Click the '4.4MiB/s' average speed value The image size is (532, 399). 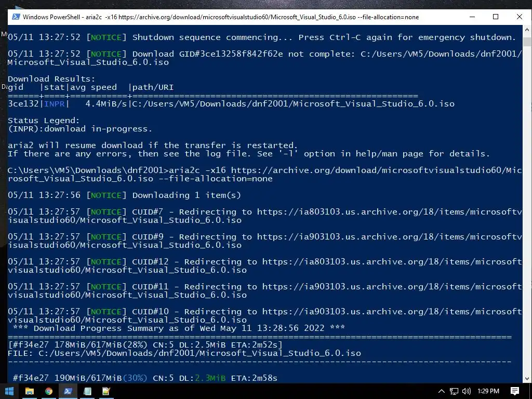tap(106, 104)
